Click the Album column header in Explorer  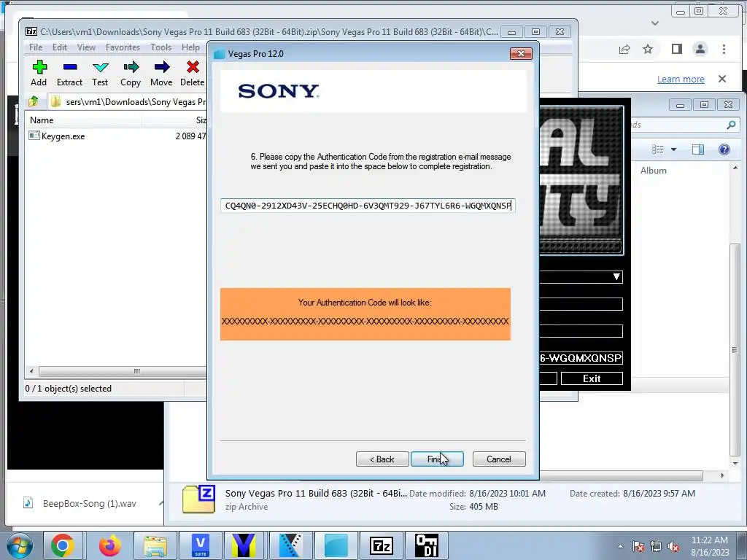tap(653, 171)
